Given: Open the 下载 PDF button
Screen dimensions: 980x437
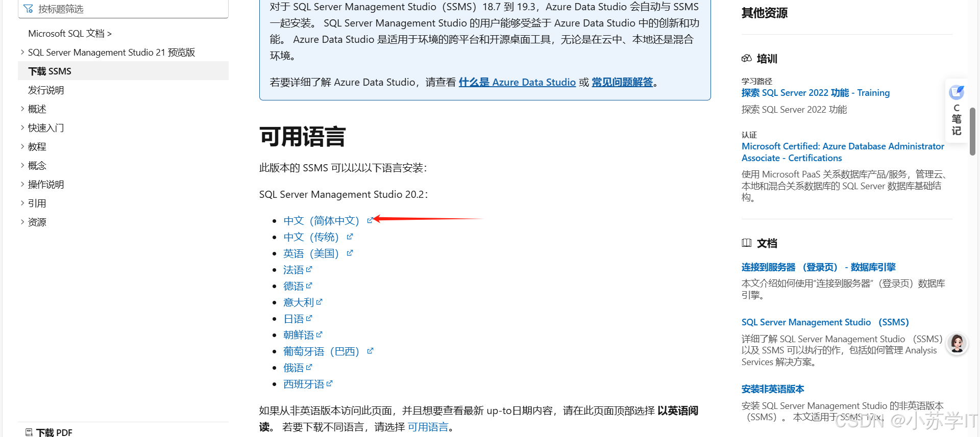Looking at the screenshot, I should (x=48, y=432).
